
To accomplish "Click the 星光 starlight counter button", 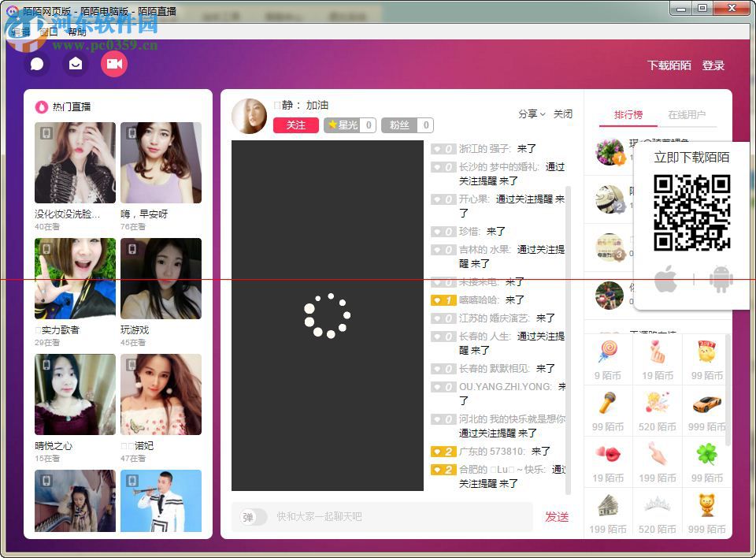I will click(x=350, y=125).
